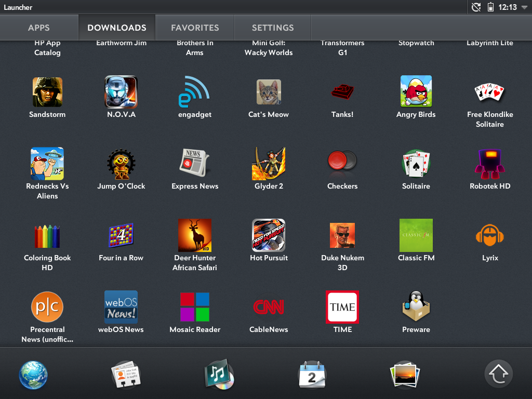Open the Contacts icon in dock

pos(126,375)
